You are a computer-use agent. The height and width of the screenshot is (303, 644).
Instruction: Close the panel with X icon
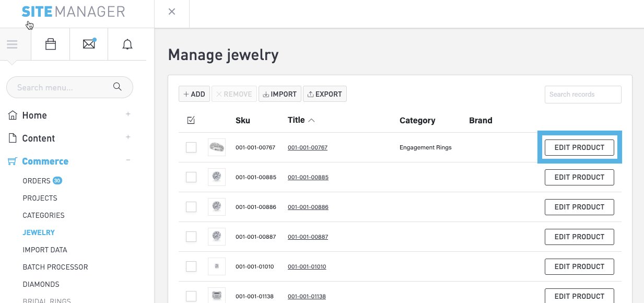[171, 12]
